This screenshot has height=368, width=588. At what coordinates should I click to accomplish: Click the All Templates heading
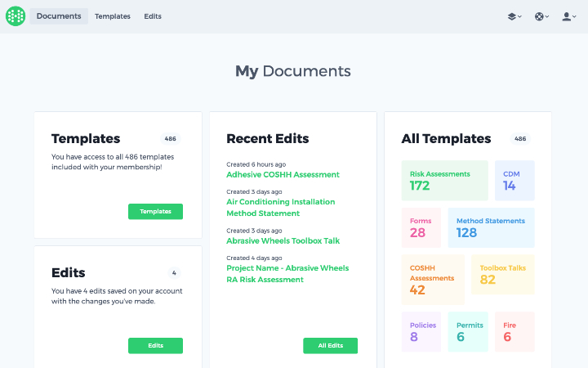click(446, 138)
